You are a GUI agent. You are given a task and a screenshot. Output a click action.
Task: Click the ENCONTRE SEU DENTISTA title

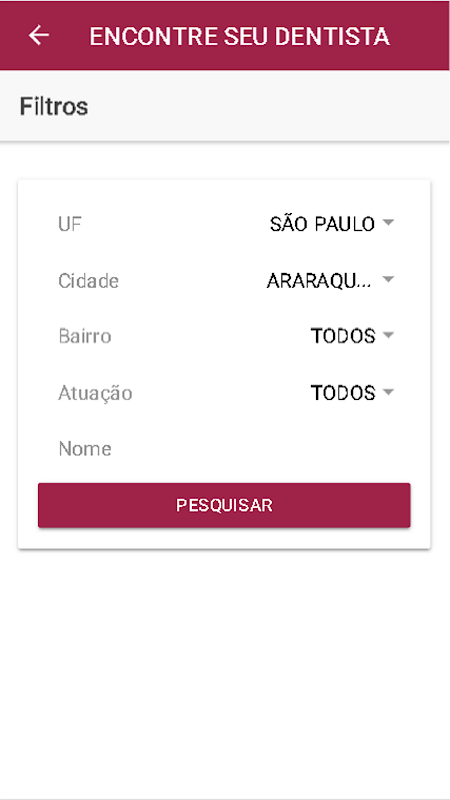point(239,36)
